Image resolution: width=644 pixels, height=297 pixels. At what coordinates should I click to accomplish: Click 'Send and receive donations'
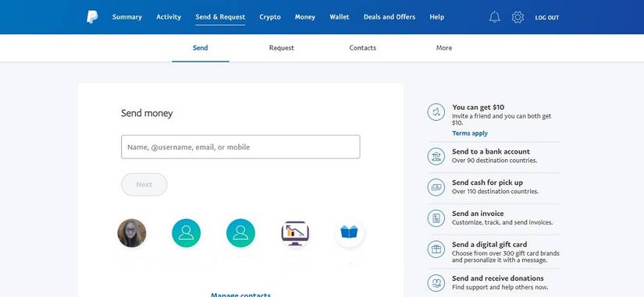point(498,278)
